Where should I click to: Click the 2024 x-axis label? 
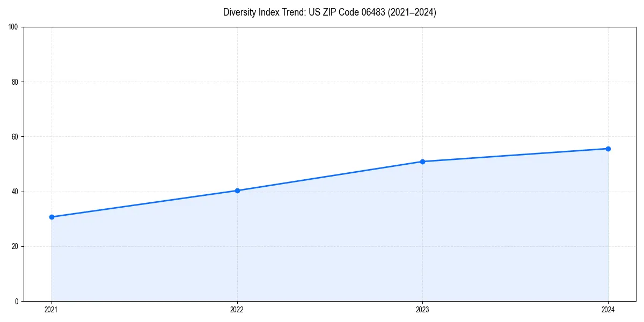click(x=608, y=309)
